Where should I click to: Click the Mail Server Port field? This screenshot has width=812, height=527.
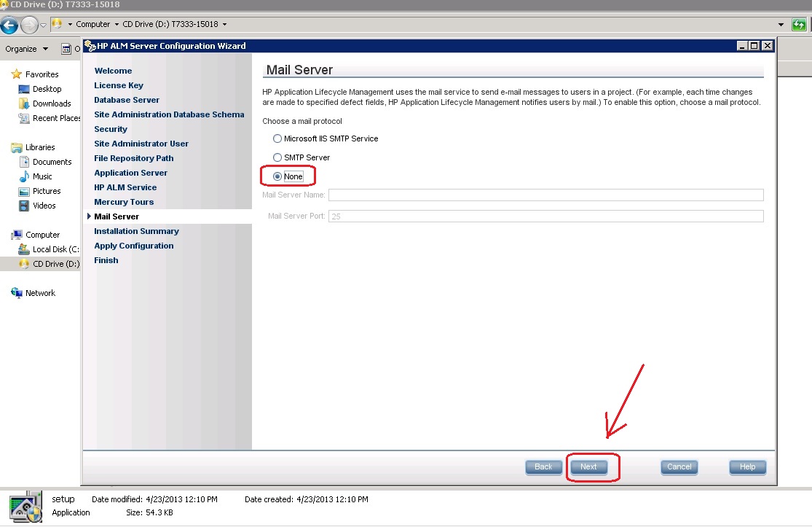click(545, 216)
